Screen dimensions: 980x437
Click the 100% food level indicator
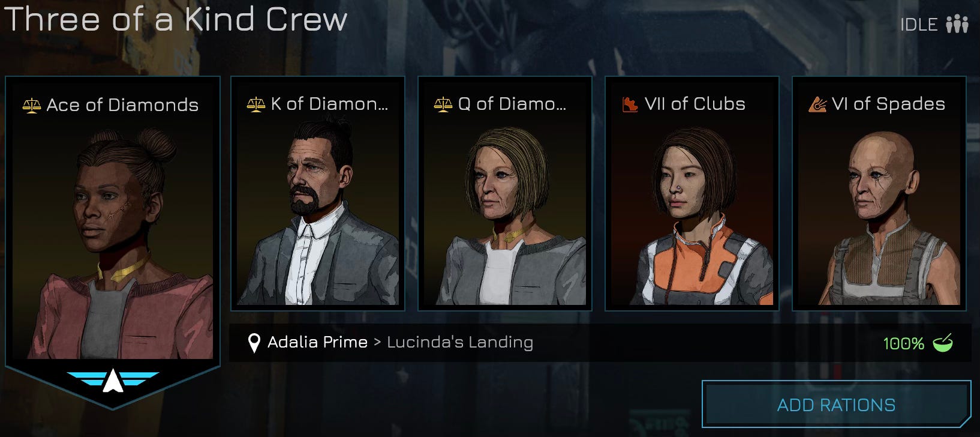click(903, 344)
